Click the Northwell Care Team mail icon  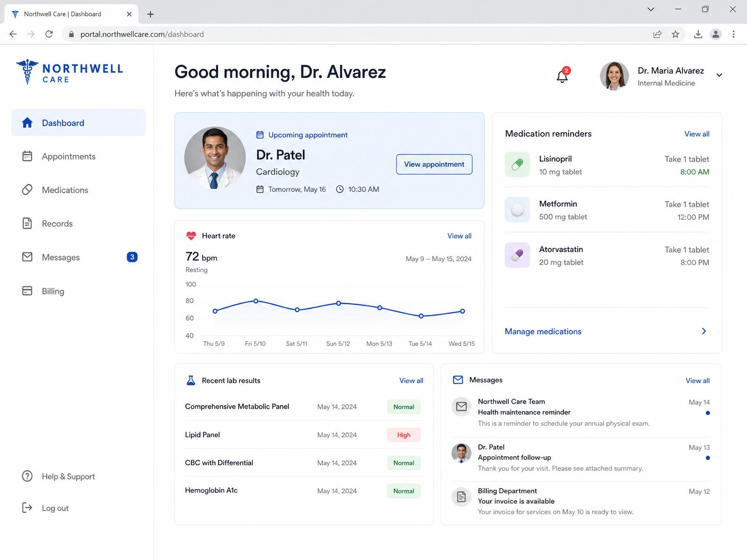click(x=461, y=406)
